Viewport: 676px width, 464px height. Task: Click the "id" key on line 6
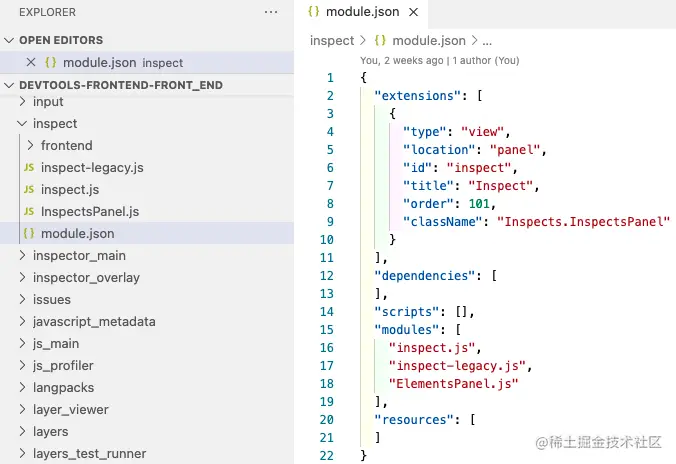417,168
